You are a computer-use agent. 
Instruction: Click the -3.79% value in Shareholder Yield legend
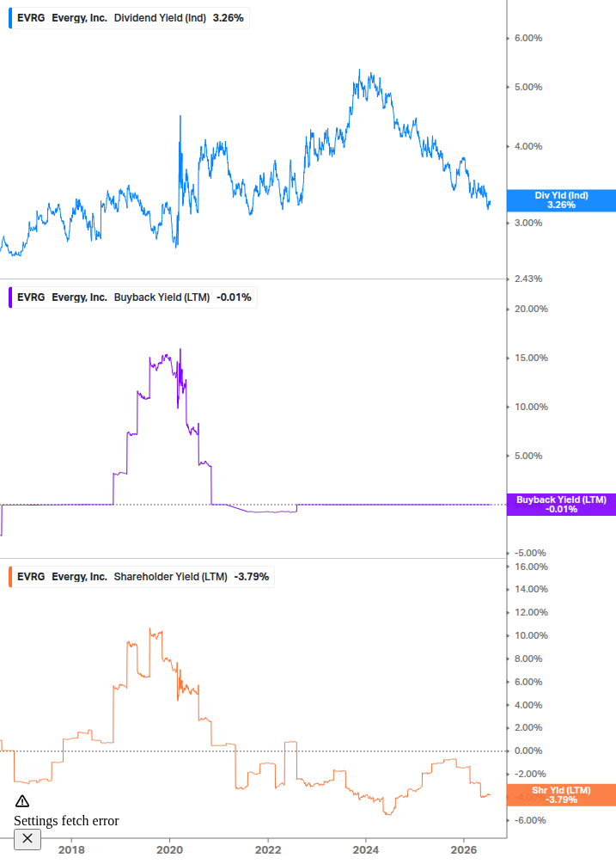click(252, 577)
